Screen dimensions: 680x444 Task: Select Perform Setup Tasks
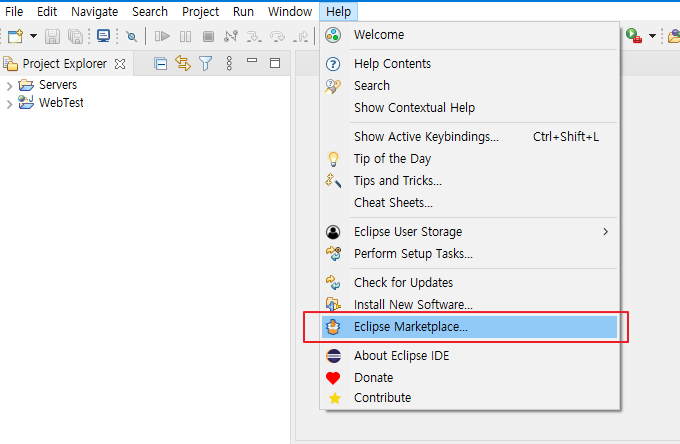[x=470, y=254]
